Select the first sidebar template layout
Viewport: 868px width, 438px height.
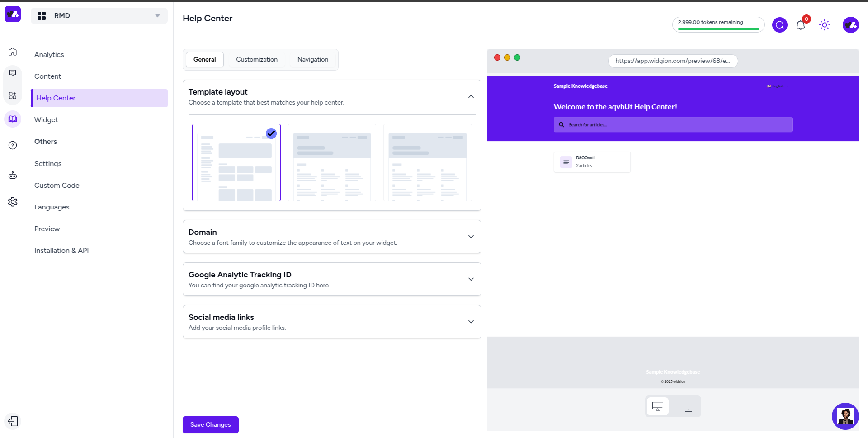click(236, 162)
